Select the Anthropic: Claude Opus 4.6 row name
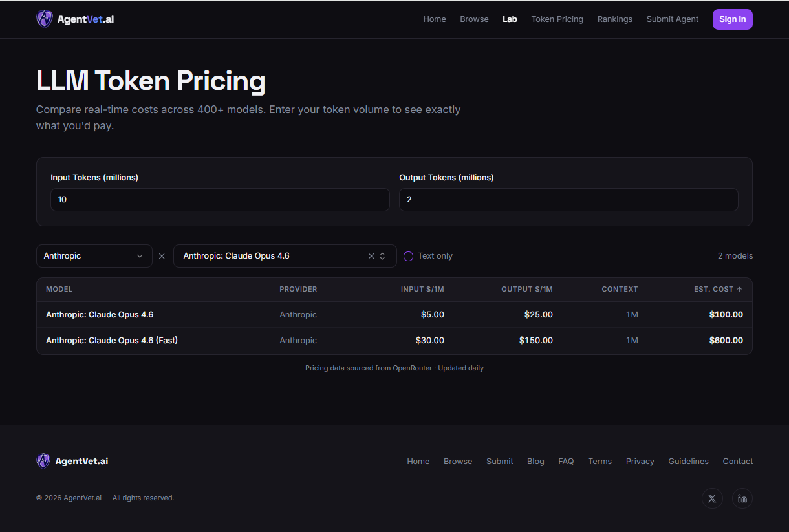The image size is (789, 532). point(100,315)
